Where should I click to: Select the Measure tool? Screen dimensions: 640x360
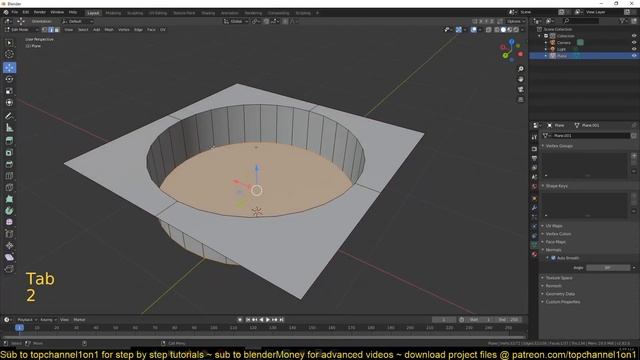pos(9,128)
